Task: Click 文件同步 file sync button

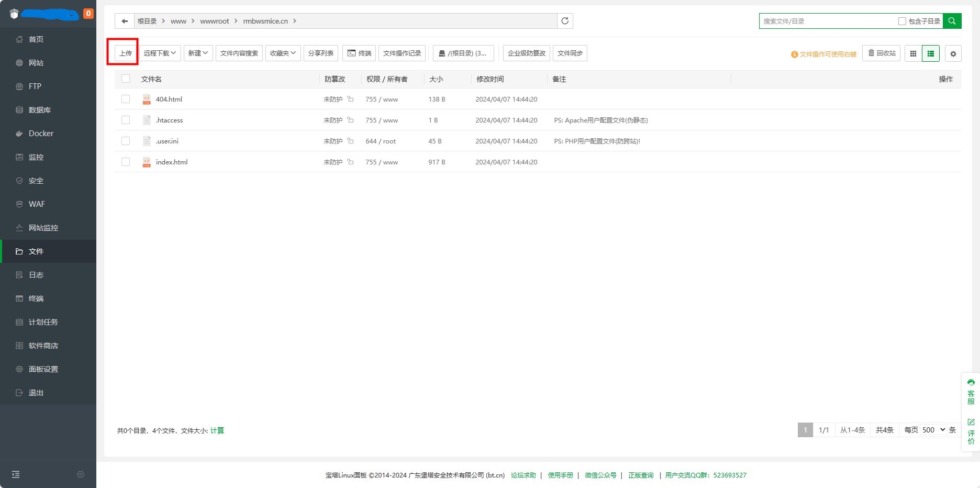Action: 570,53
